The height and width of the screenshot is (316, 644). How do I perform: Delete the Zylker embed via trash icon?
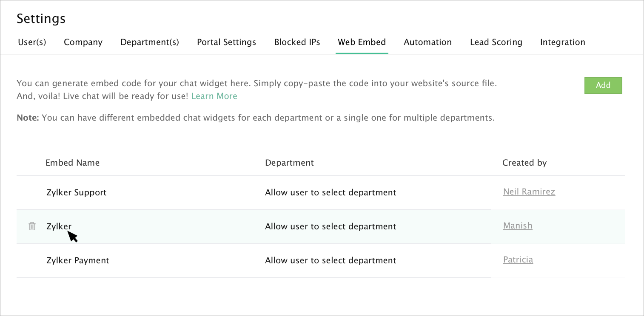(32, 226)
